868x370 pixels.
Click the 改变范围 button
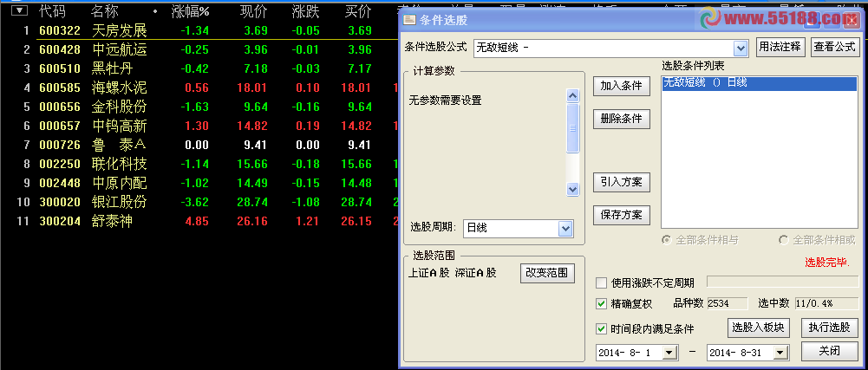[x=547, y=273]
